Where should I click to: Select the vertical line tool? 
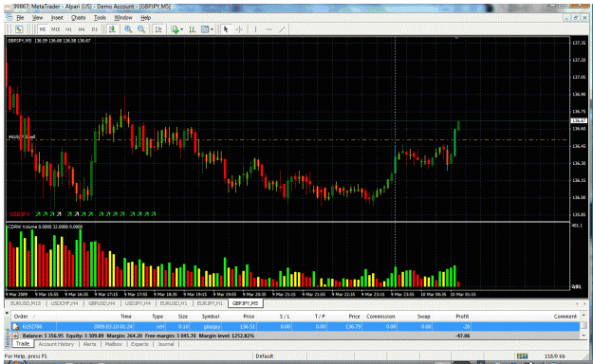point(255,29)
